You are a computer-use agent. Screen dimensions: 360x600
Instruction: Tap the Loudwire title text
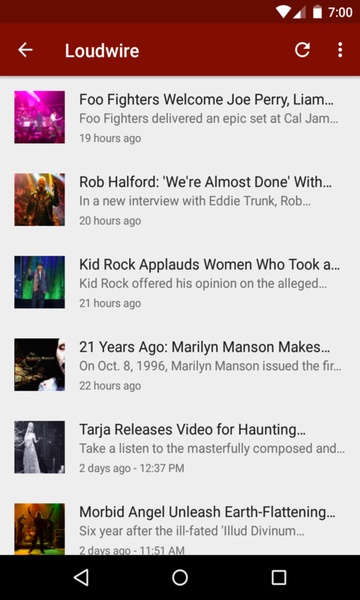point(102,51)
